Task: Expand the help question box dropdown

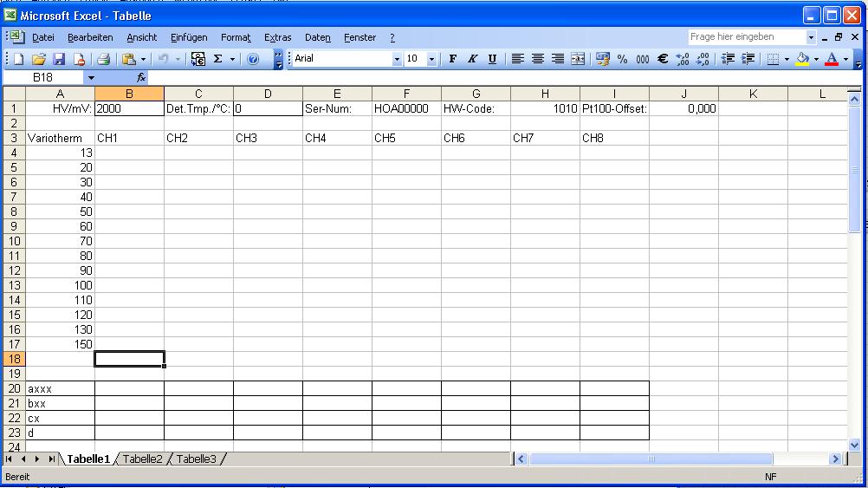Action: [811, 37]
